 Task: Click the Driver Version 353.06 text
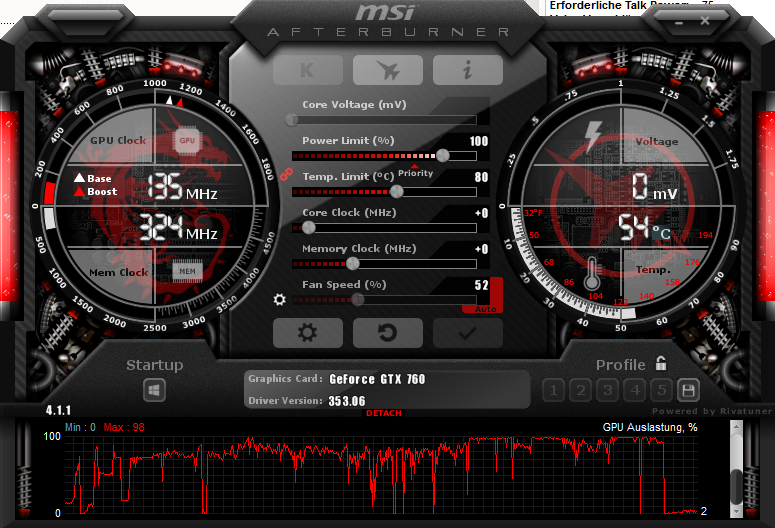click(347, 401)
